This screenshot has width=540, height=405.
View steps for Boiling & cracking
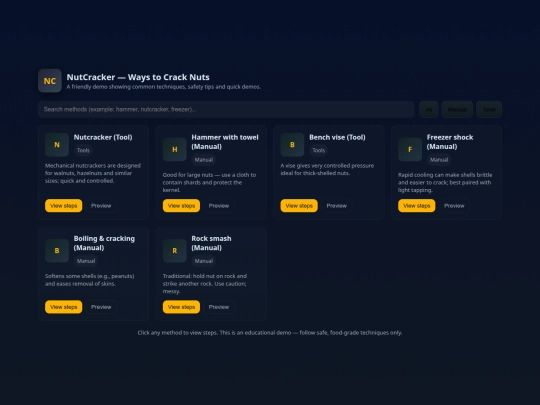pyautogui.click(x=64, y=307)
